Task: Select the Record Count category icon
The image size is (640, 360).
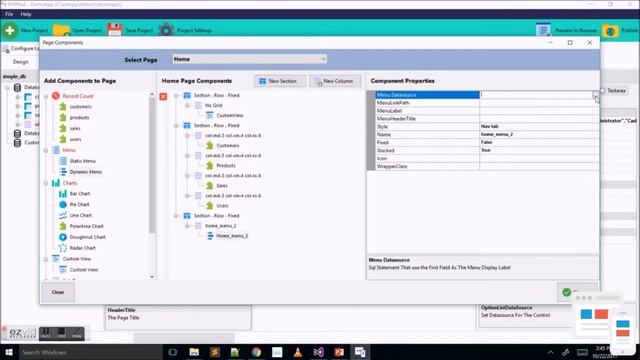Action: (56, 96)
